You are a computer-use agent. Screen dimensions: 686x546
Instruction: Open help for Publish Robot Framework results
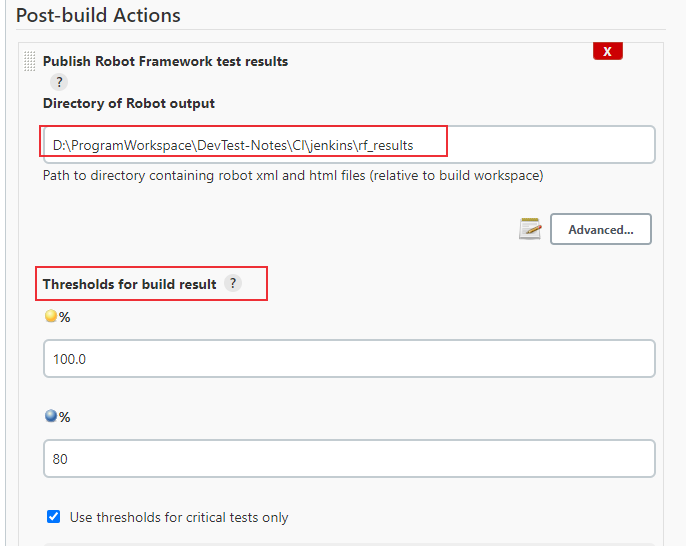(59, 82)
